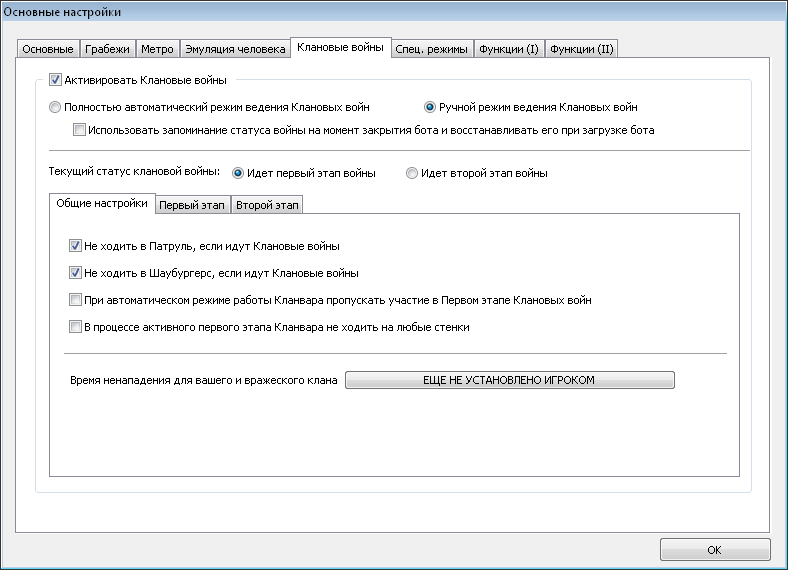Enable пропускать участие в Первом этапе checkbox
The height and width of the screenshot is (570, 788).
(75, 300)
